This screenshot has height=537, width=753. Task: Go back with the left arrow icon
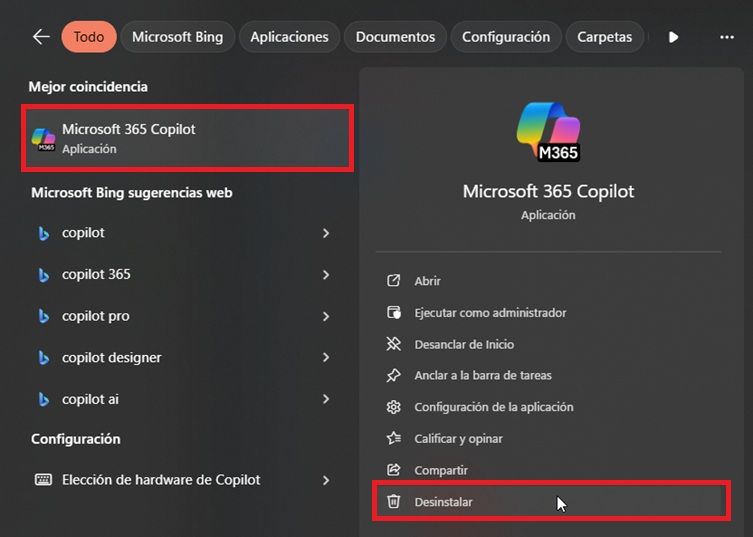pyautogui.click(x=41, y=37)
